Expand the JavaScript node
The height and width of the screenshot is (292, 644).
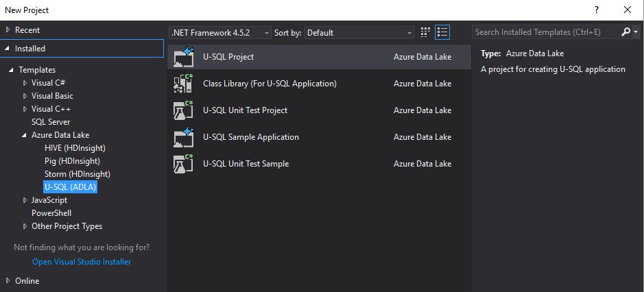pyautogui.click(x=25, y=200)
